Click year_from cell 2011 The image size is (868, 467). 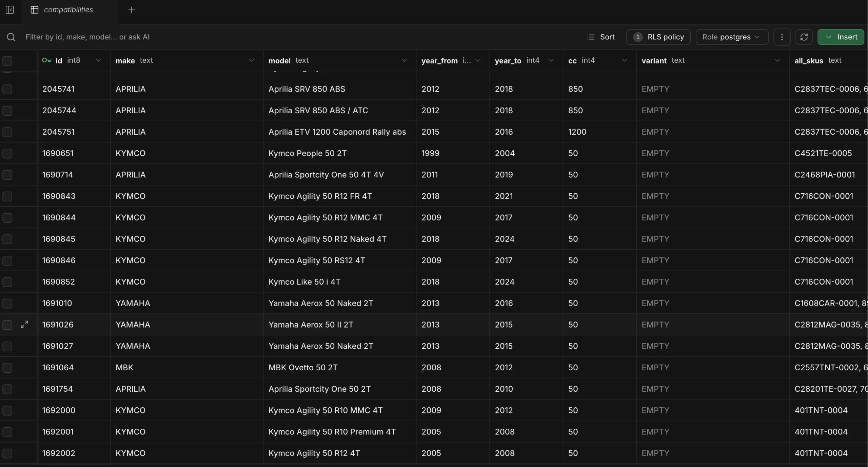click(453, 175)
